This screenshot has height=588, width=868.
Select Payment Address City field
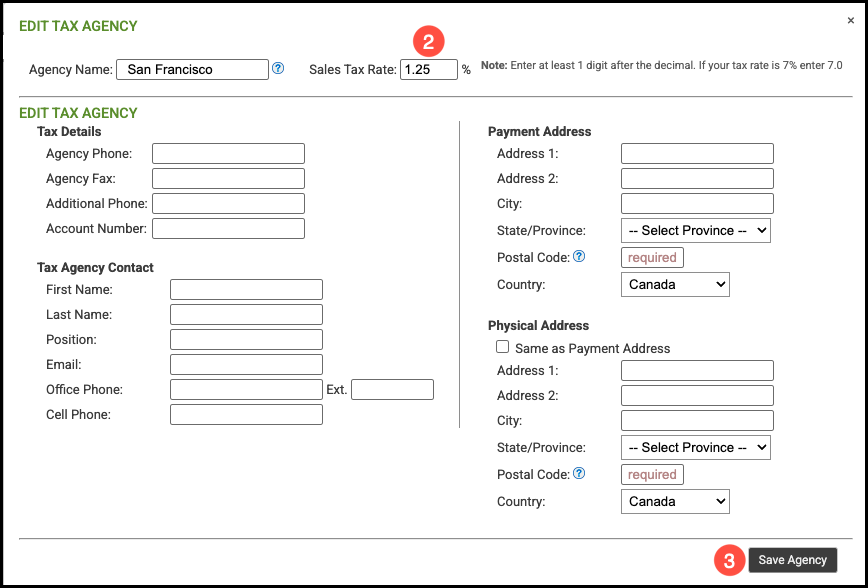[x=698, y=203]
